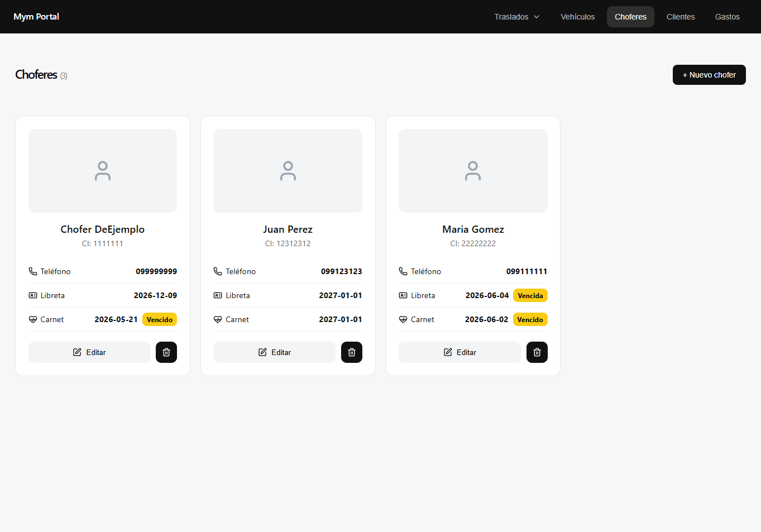Edit Maria Gomez driver record
This screenshot has width=761, height=532.
click(460, 352)
